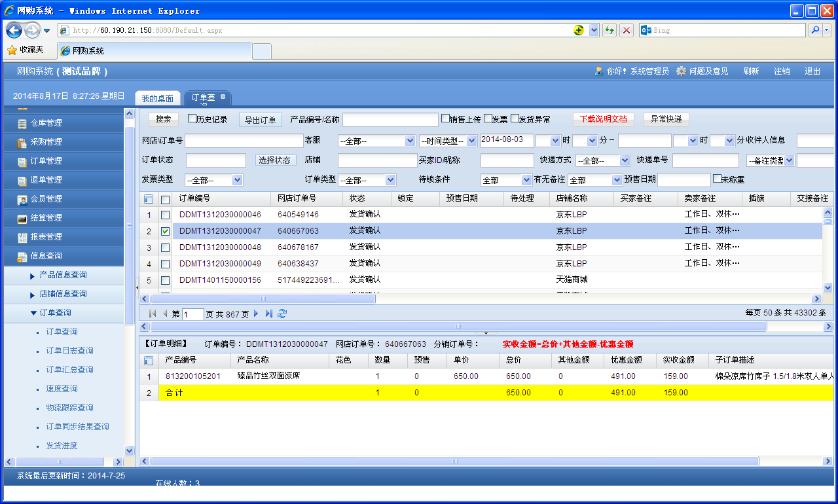
Task: Click the refresh icon in the pagination bar
Action: click(282, 314)
